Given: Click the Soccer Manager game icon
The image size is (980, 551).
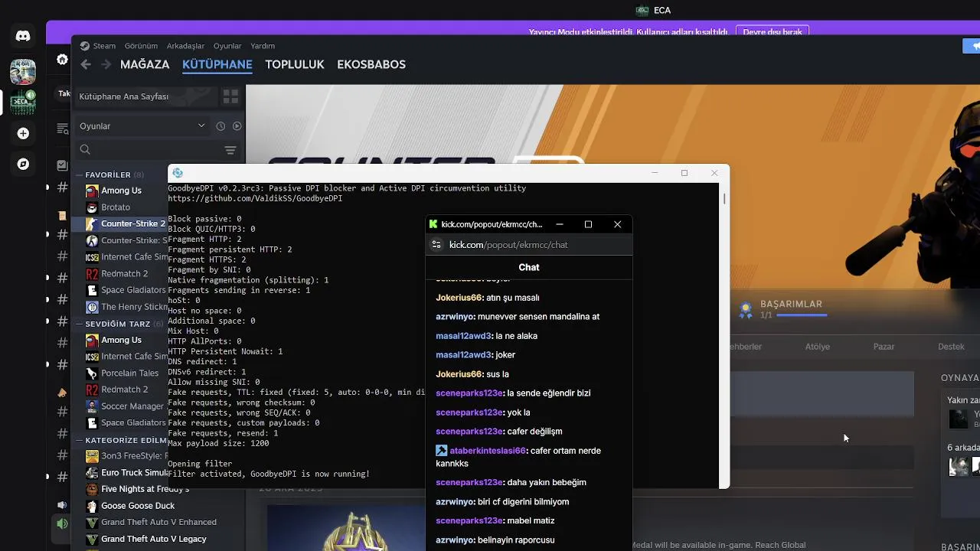Looking at the screenshot, I should point(92,406).
